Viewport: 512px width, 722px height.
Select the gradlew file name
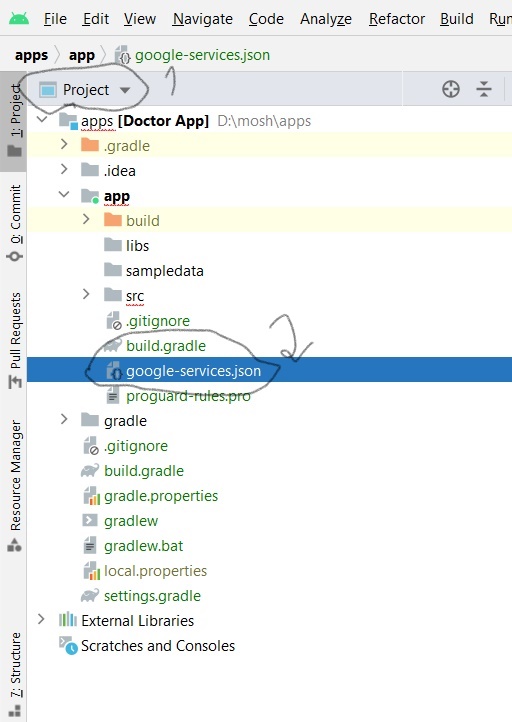[x=131, y=521]
